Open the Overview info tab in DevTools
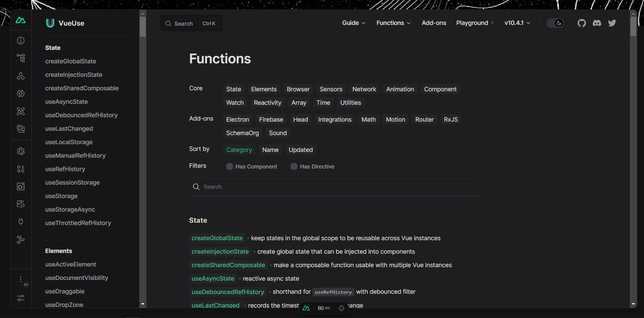The height and width of the screenshot is (318, 644). click(21, 41)
